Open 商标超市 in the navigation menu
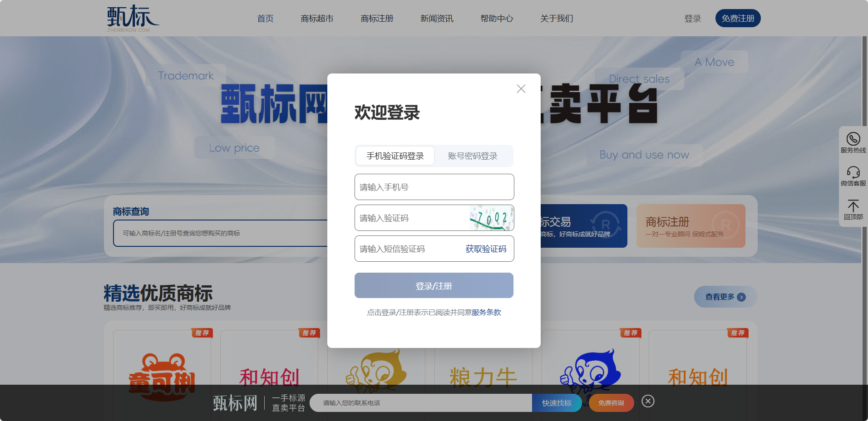 click(x=317, y=19)
